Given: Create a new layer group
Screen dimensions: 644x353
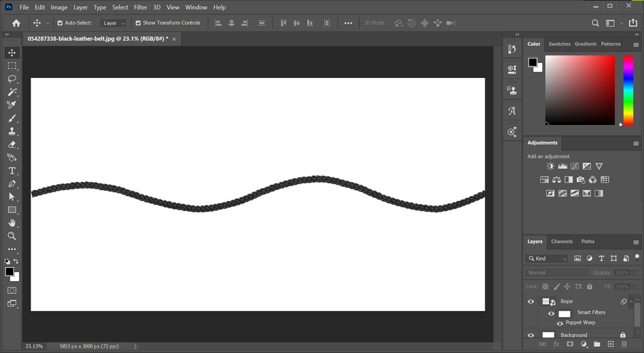Looking at the screenshot, I should tap(597, 344).
